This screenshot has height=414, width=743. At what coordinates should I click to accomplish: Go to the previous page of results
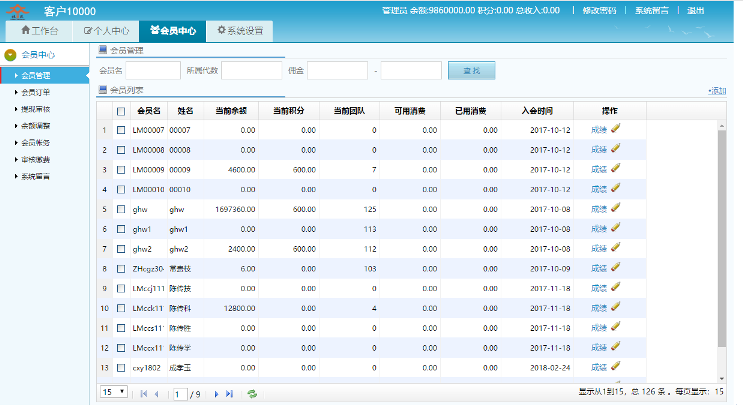(156, 394)
